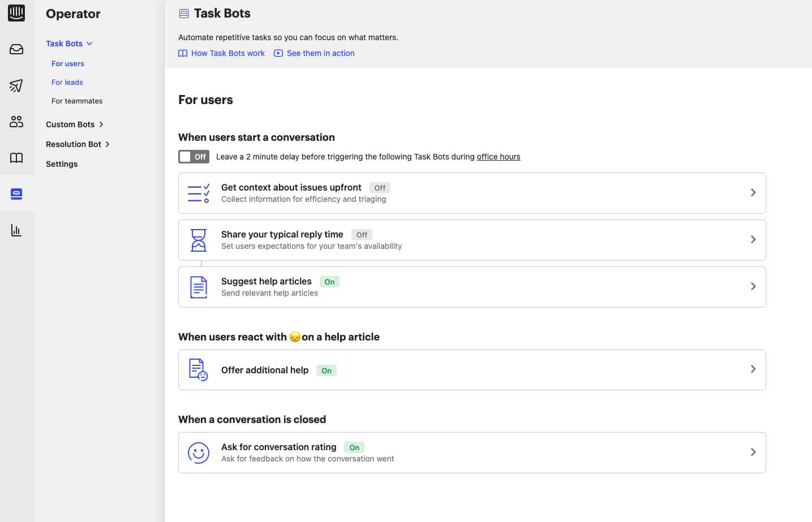This screenshot has width=812, height=522.
Task: Click the Task Bots header icon
Action: [x=184, y=14]
